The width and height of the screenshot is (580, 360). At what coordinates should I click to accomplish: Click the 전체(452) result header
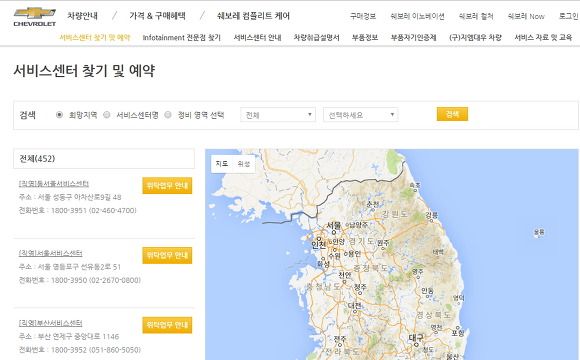(x=104, y=159)
